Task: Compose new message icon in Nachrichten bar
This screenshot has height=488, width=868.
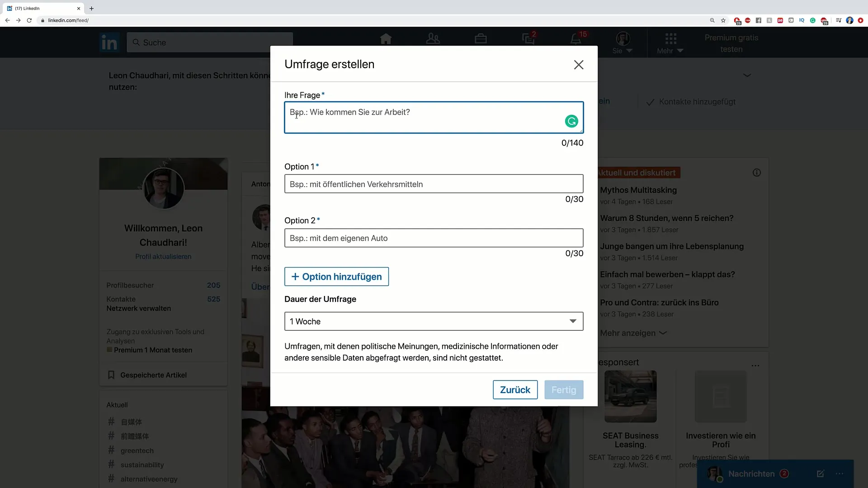Action: [x=820, y=474]
